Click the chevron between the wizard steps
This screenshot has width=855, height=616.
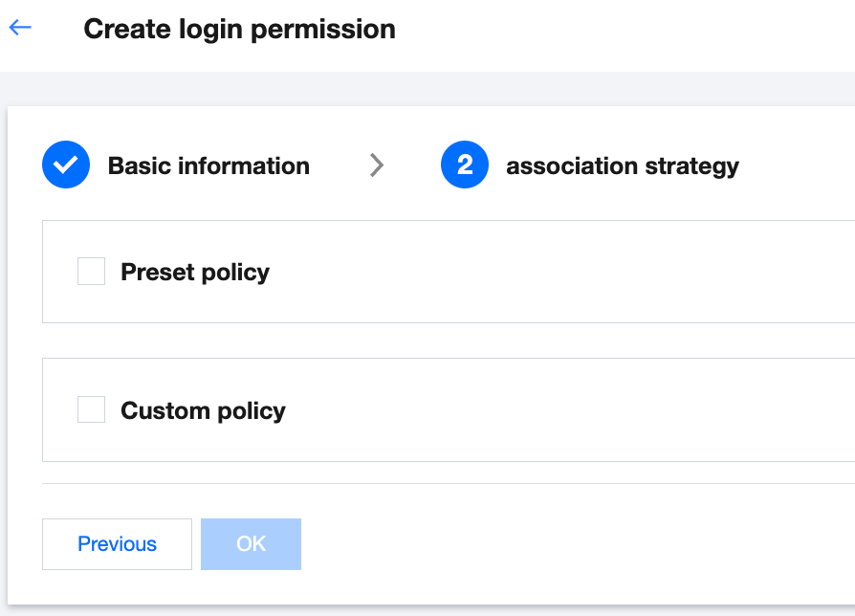tap(378, 165)
